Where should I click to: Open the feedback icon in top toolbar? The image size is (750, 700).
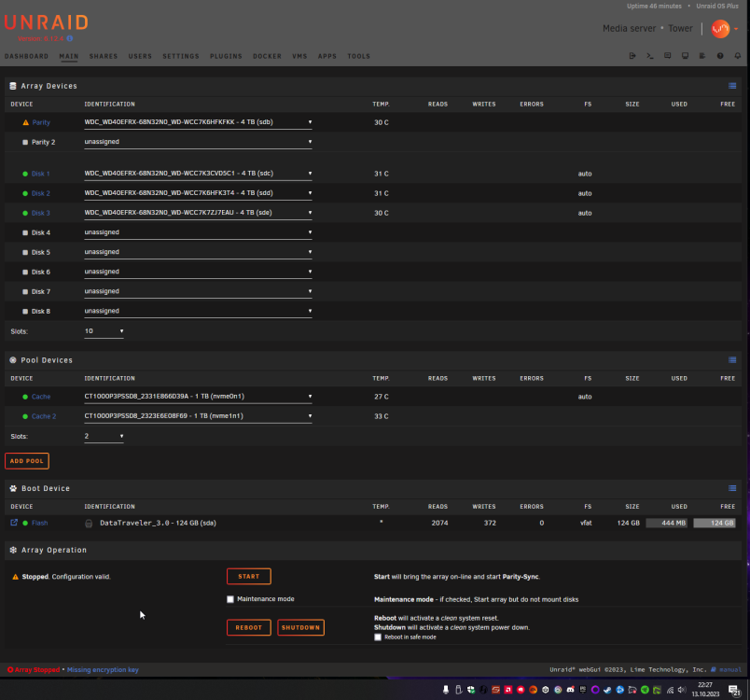667,56
